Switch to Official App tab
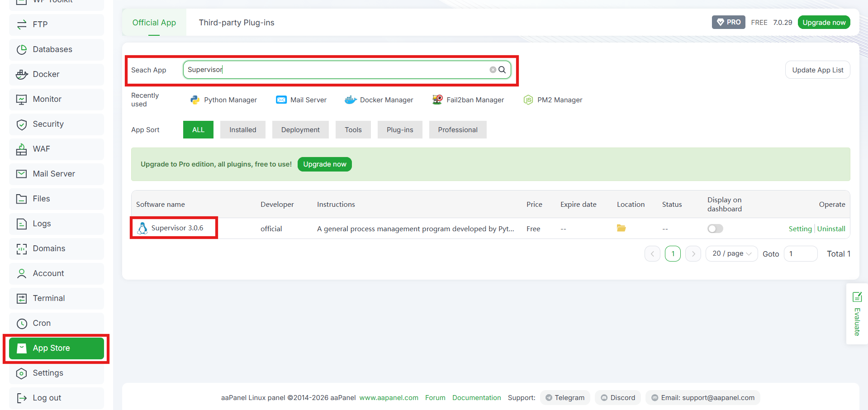This screenshot has height=410, width=868. click(154, 23)
